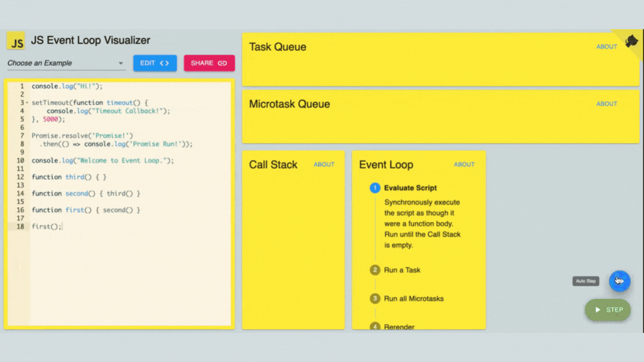Click line number 18 in gutter
Image resolution: width=644 pixels, height=362 pixels.
22,227
